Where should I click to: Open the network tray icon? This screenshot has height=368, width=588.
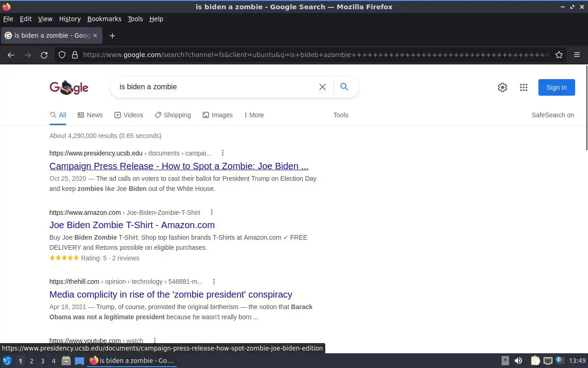pos(548,361)
